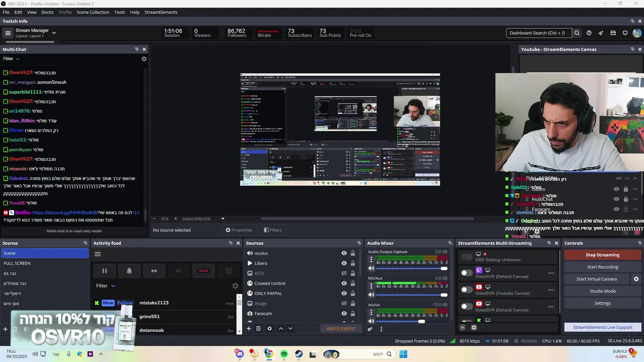This screenshot has height=362, width=644.
Task: Move source up with arrow icon
Action: click(281, 328)
